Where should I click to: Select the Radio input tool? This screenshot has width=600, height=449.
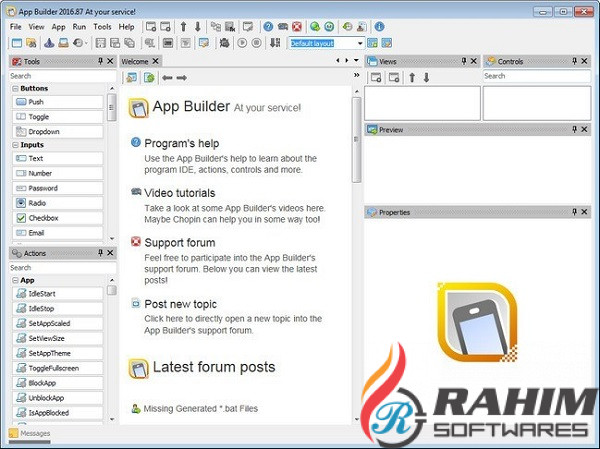(x=58, y=203)
